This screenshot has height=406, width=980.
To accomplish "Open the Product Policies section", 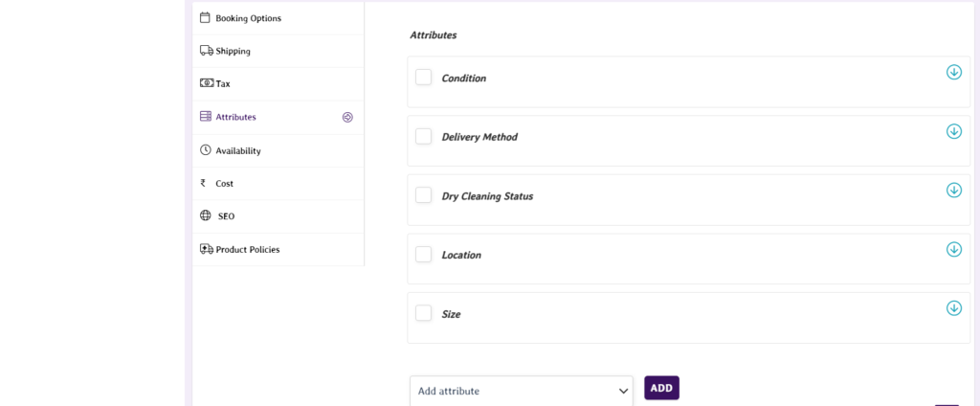I will click(x=247, y=249).
